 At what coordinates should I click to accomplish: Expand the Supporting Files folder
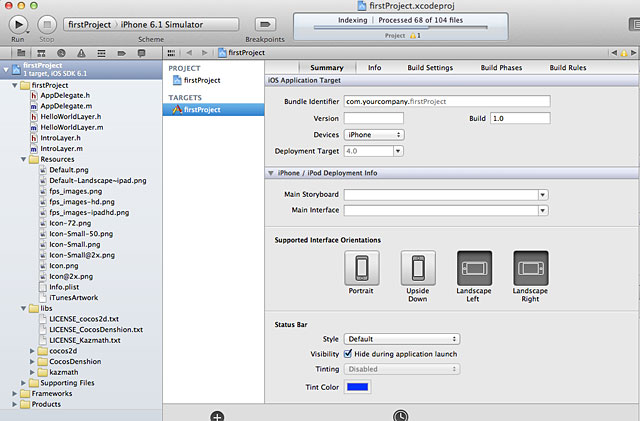pos(23,383)
